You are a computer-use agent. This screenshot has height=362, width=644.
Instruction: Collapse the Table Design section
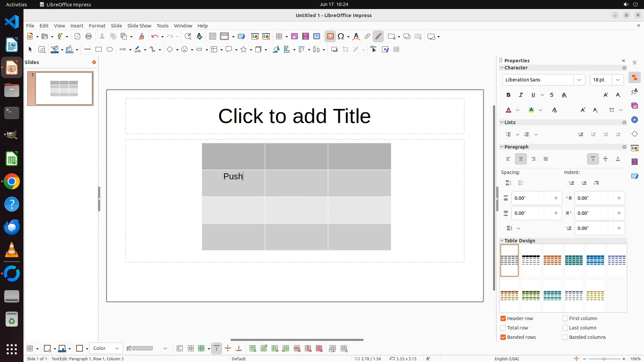click(502, 241)
